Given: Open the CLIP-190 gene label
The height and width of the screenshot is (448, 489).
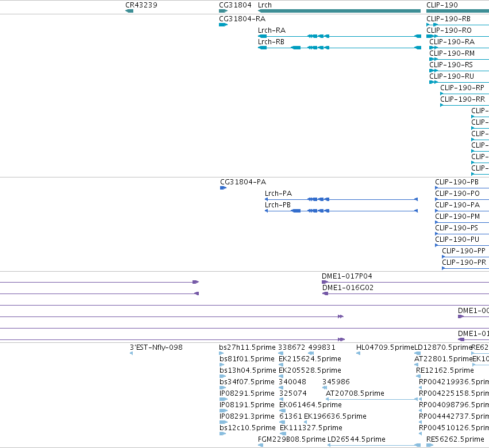Looking at the screenshot, I should click(442, 5).
